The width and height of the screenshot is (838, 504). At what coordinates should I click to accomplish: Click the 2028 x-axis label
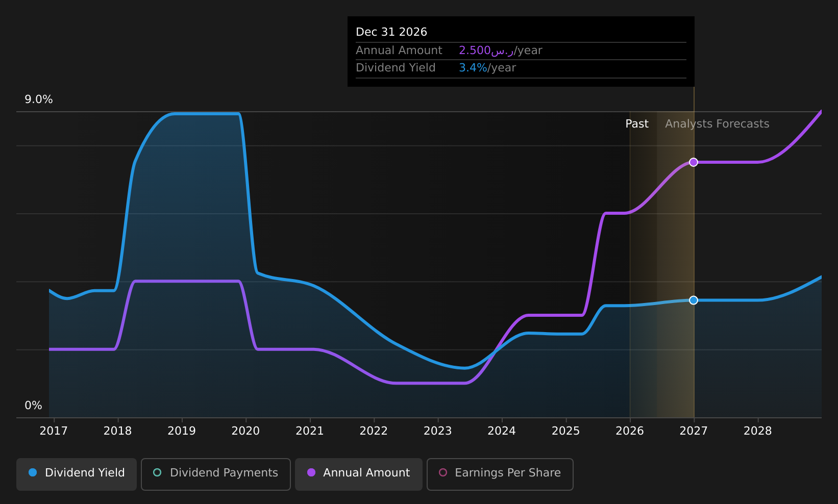[x=758, y=431]
